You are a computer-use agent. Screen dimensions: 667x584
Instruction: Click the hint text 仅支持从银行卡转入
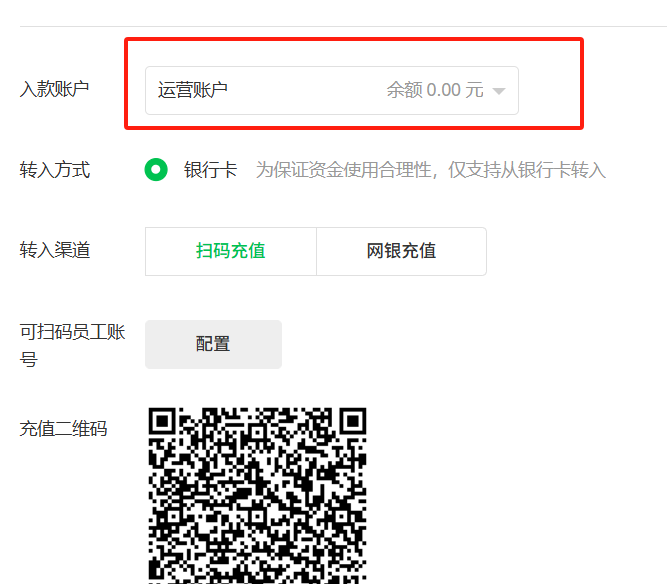point(527,170)
